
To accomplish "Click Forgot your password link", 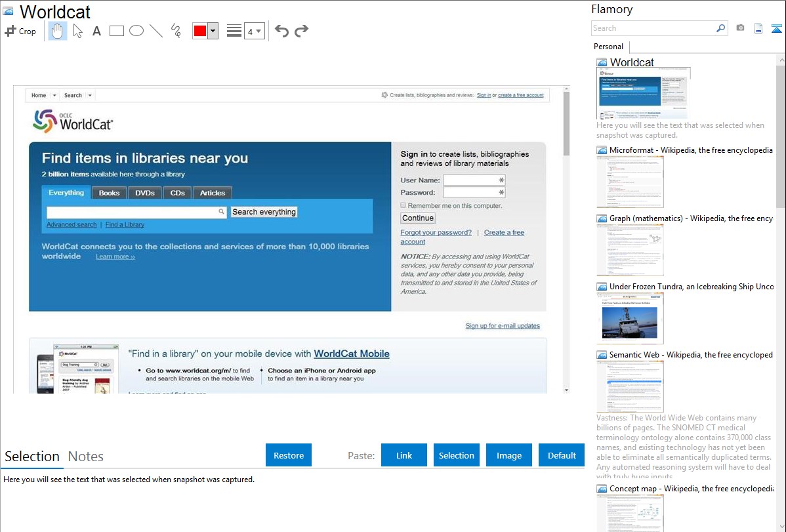I will (436, 233).
